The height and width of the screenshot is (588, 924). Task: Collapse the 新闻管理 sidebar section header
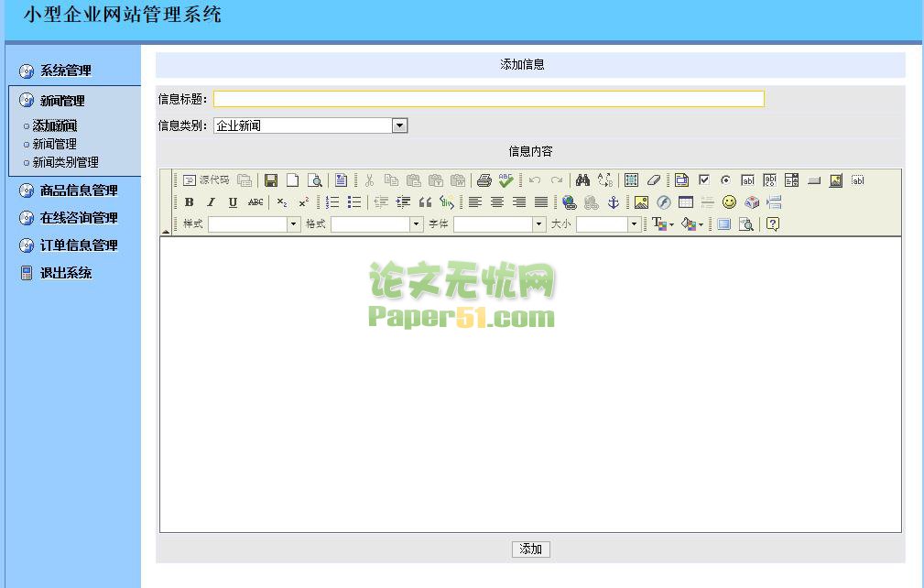62,101
